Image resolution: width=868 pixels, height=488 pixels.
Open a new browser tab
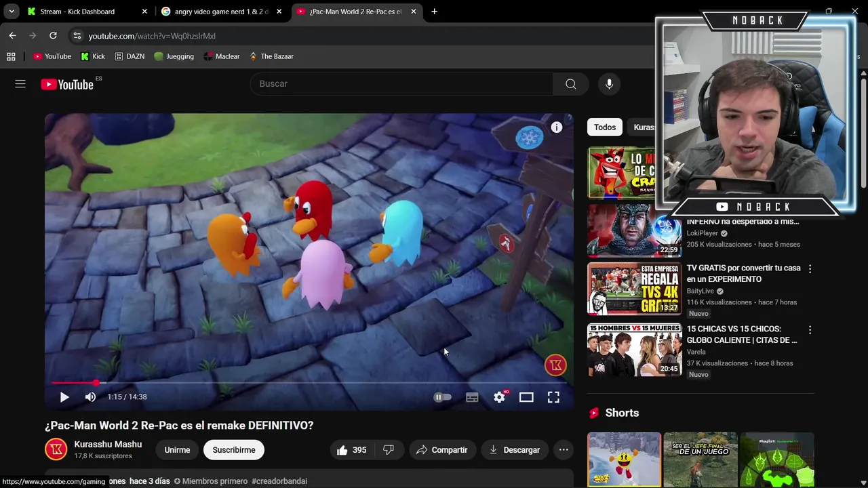[x=434, y=12]
